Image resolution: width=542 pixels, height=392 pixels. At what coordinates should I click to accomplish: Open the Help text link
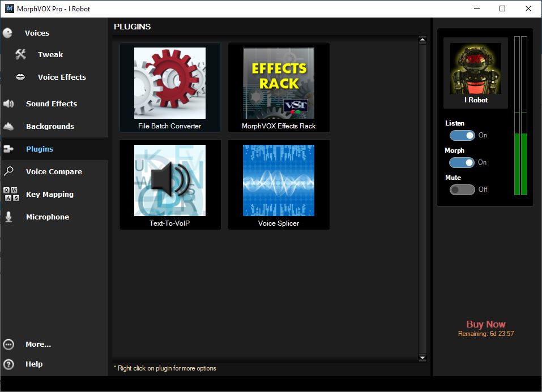click(34, 364)
